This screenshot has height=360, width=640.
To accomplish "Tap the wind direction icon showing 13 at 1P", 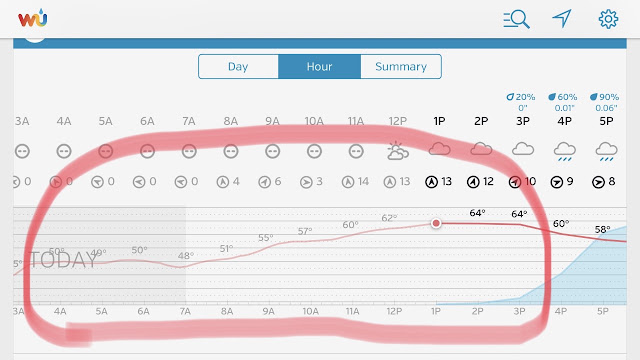I will 431,182.
